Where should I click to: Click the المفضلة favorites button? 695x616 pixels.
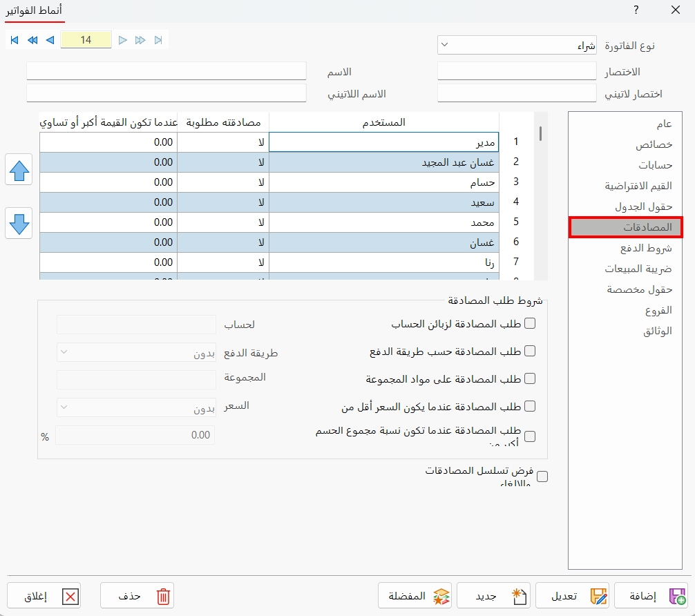[x=415, y=595]
